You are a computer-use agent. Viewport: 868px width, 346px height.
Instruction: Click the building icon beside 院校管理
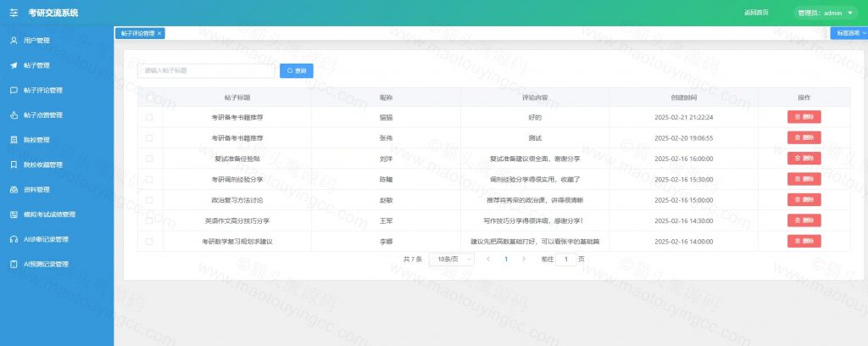[x=14, y=140]
